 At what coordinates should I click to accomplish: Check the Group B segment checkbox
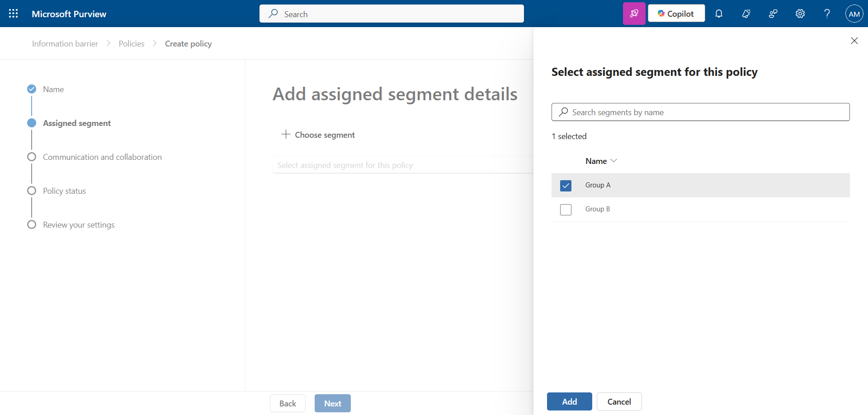pos(566,210)
